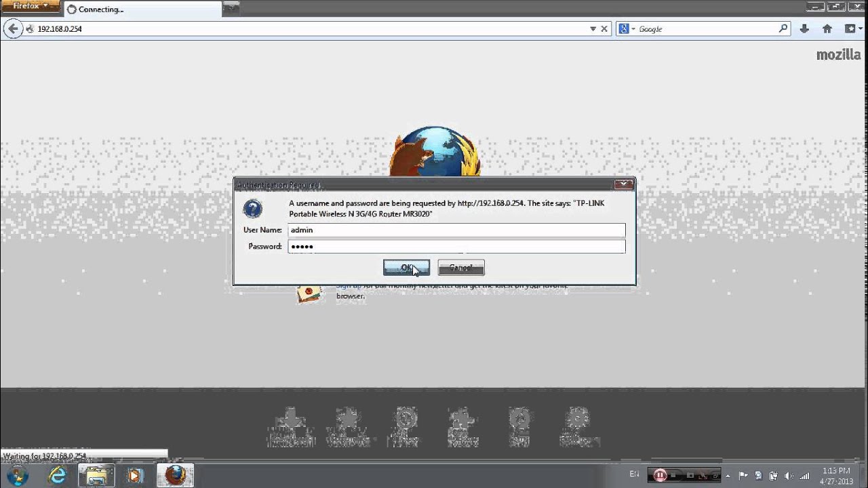
Task: Go back using the Back arrow
Action: click(13, 29)
